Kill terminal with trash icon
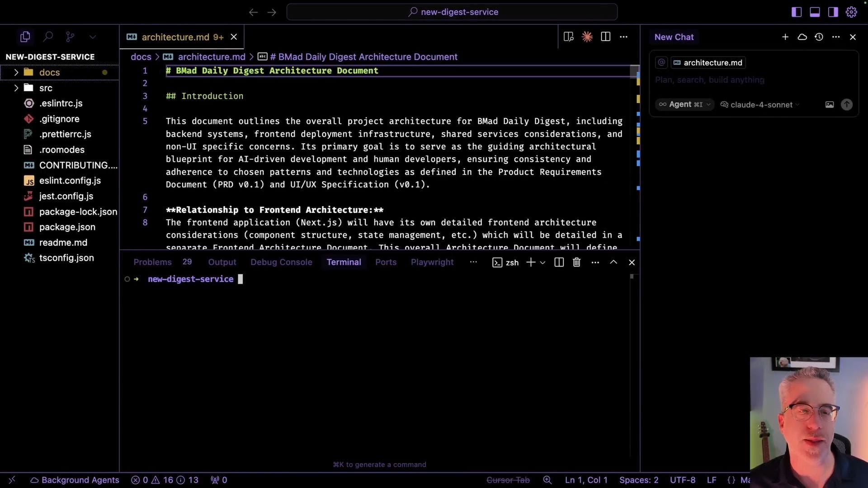 pos(576,262)
